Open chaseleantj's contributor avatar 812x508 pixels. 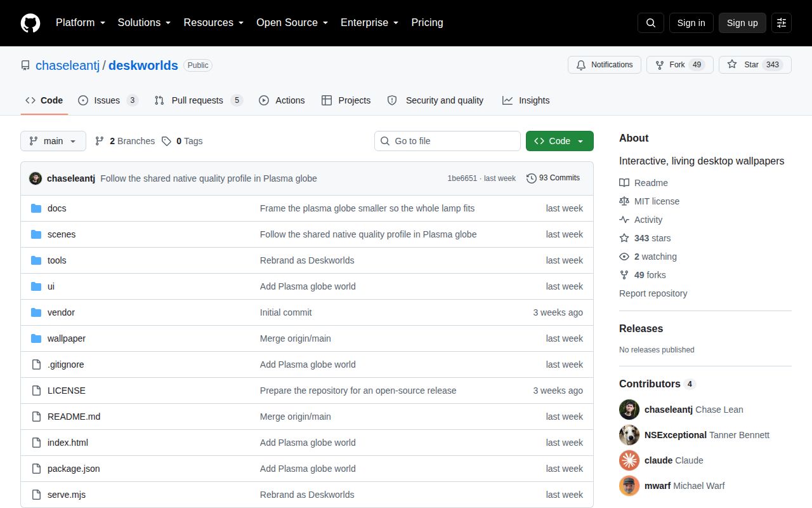pos(629,410)
